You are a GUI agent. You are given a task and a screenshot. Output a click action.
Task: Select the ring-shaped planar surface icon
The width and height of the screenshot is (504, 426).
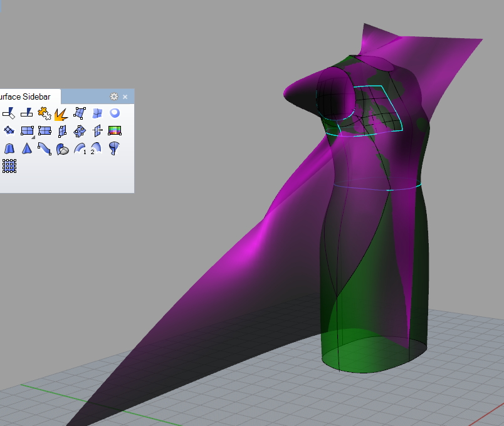[115, 113]
